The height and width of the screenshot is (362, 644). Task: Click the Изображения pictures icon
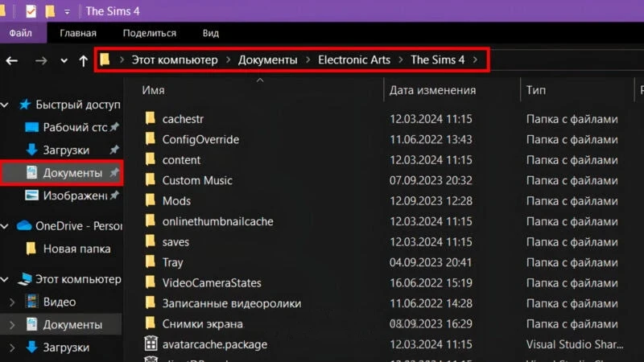click(x=31, y=195)
